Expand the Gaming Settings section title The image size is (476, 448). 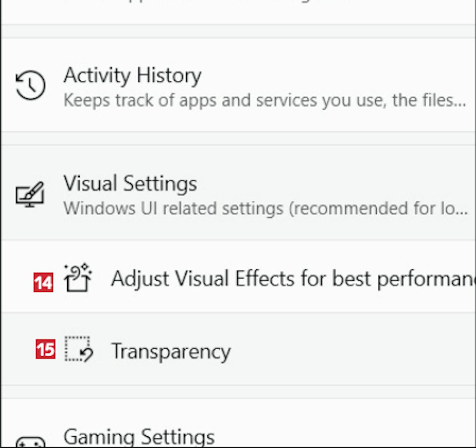(x=139, y=437)
